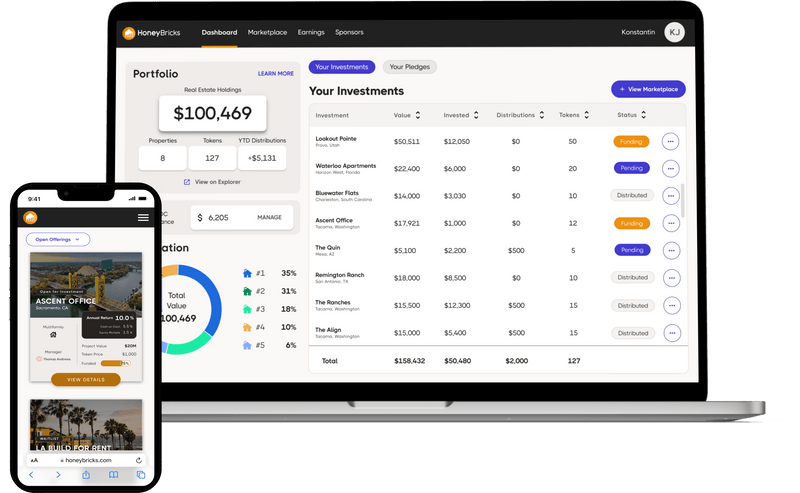Select the Your Pledges pill tab

click(410, 67)
